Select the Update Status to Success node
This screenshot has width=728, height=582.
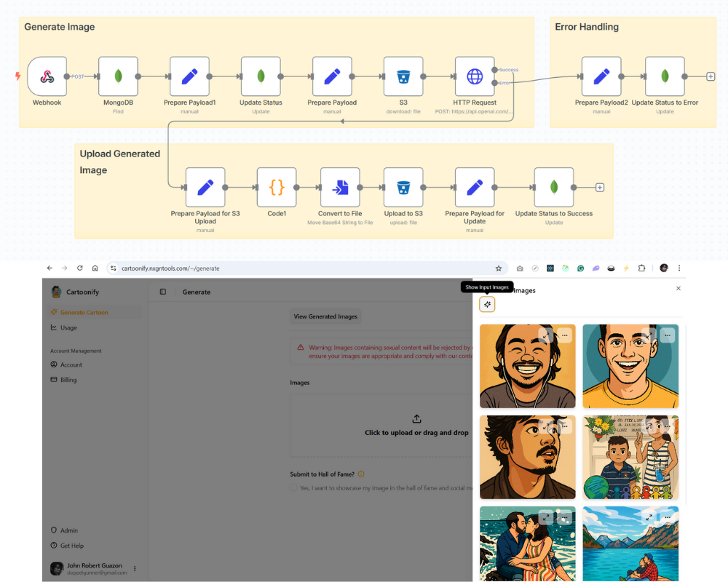coord(555,188)
